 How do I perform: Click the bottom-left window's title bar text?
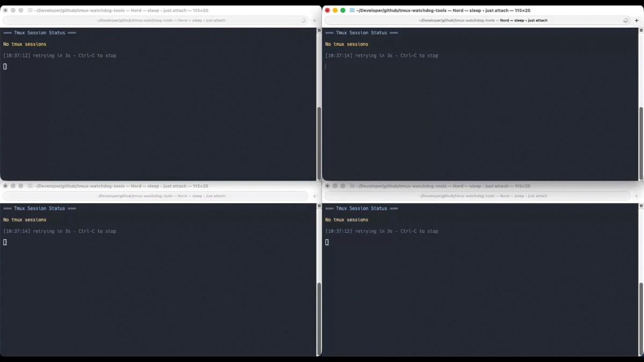[x=121, y=186]
